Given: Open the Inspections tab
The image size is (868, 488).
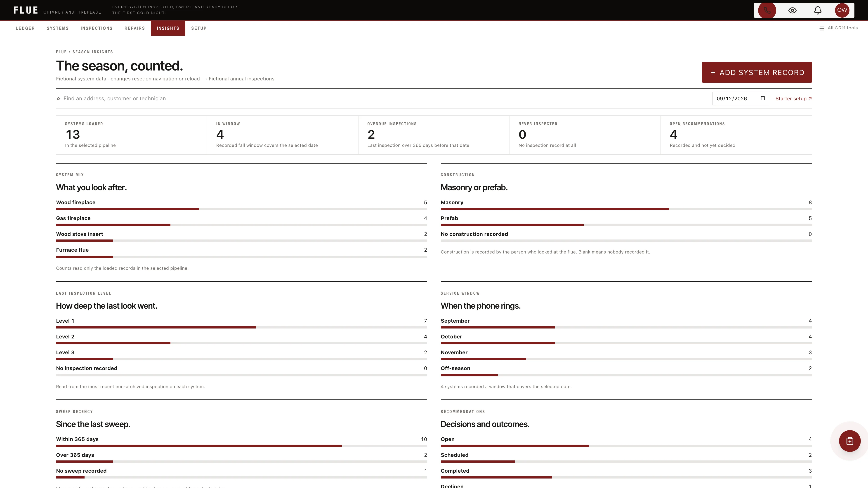Looking at the screenshot, I should click(x=97, y=28).
